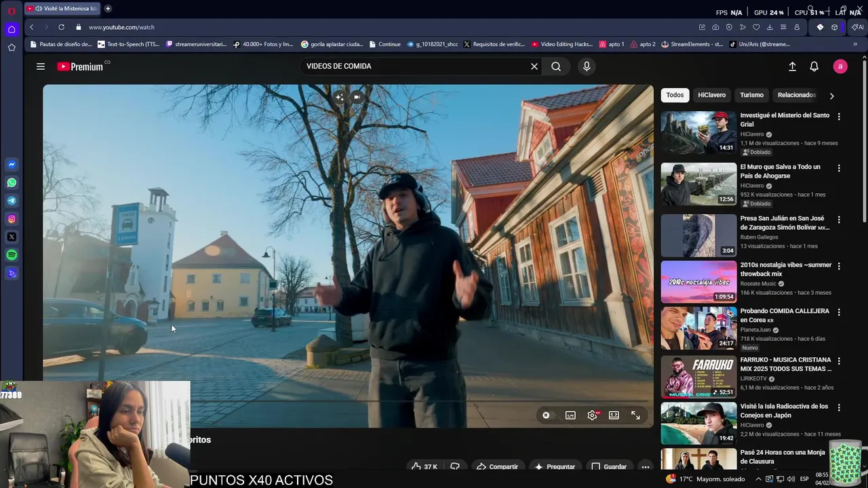
Task: Open Presa San Julián video thumbnail
Action: coord(698,235)
